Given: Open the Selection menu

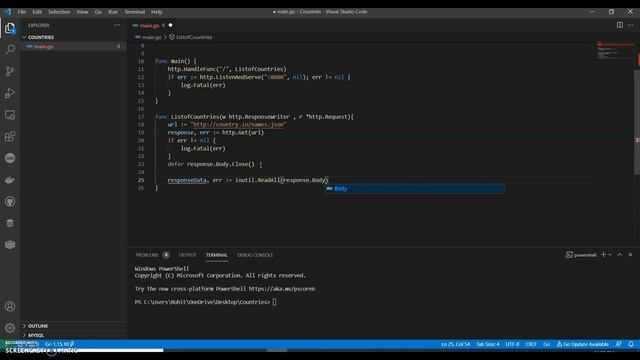Looking at the screenshot, I should pos(59,12).
